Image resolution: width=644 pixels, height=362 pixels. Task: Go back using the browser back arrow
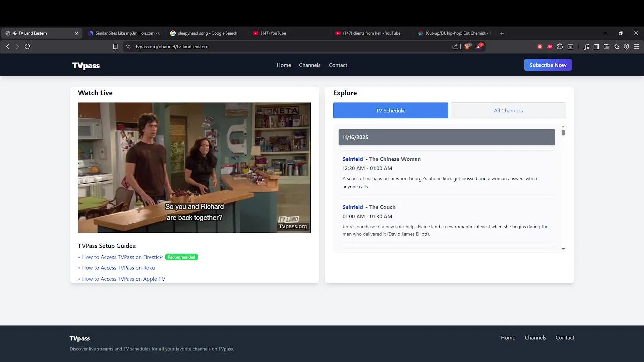(x=7, y=46)
